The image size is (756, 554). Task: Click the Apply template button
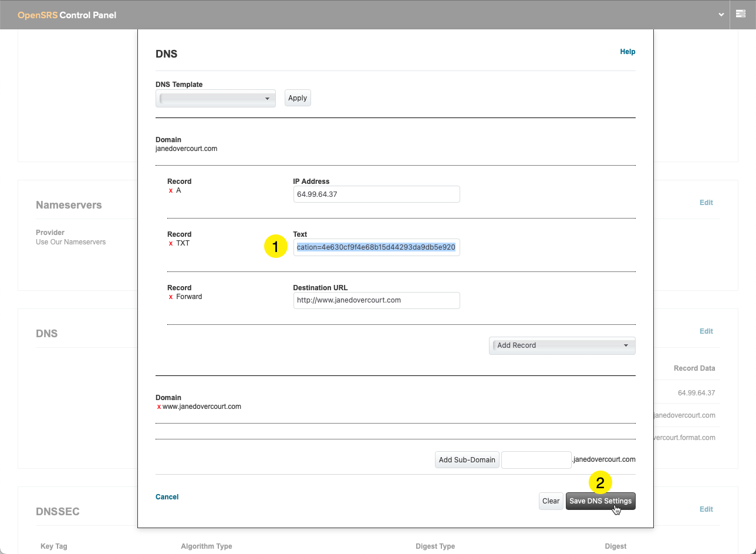click(x=298, y=98)
